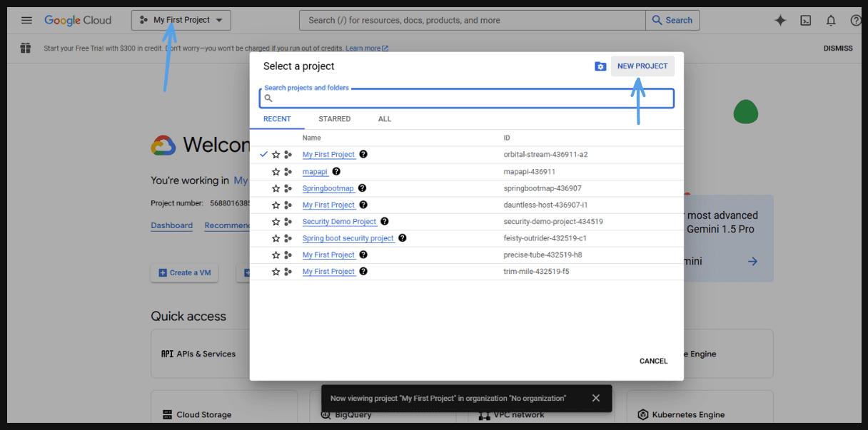Open help icon in the dauntless-host-436907-i1 row
The height and width of the screenshot is (430, 868).
pyautogui.click(x=363, y=205)
